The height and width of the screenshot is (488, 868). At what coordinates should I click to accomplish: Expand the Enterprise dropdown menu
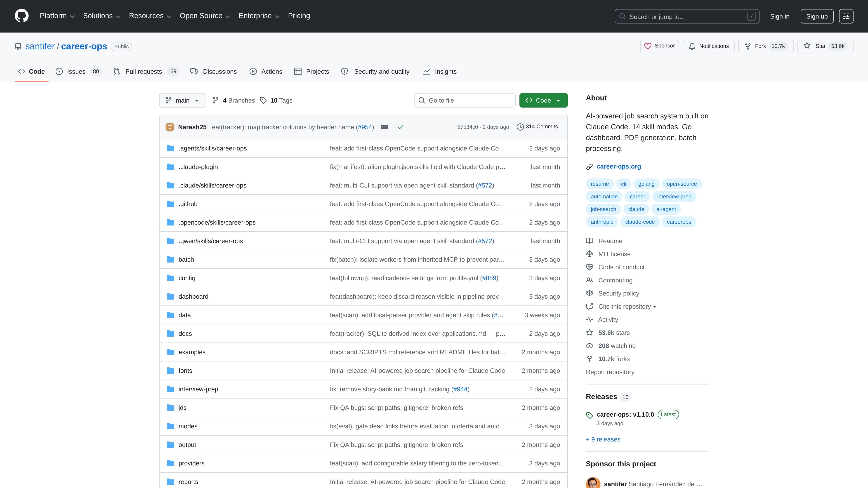pos(259,16)
